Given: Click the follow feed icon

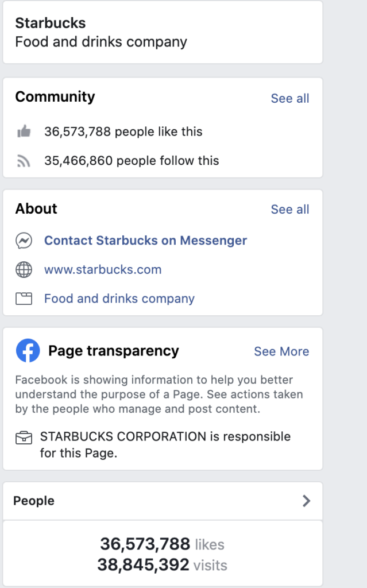Looking at the screenshot, I should (x=24, y=161).
